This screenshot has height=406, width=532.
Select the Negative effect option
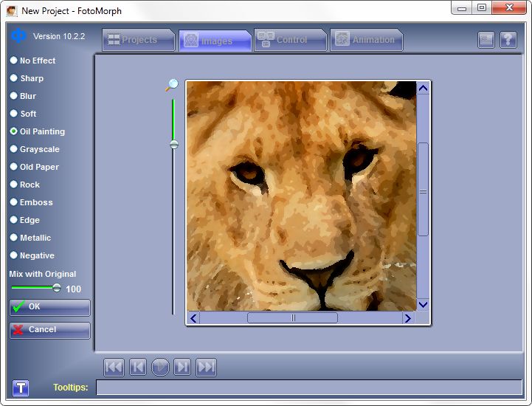pyautogui.click(x=32, y=255)
